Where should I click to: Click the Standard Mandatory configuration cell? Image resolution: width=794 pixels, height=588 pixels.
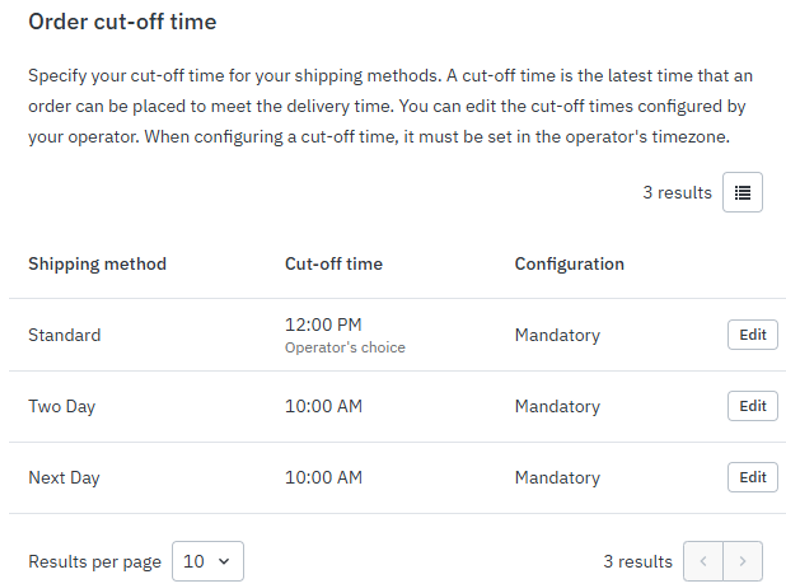tap(558, 335)
